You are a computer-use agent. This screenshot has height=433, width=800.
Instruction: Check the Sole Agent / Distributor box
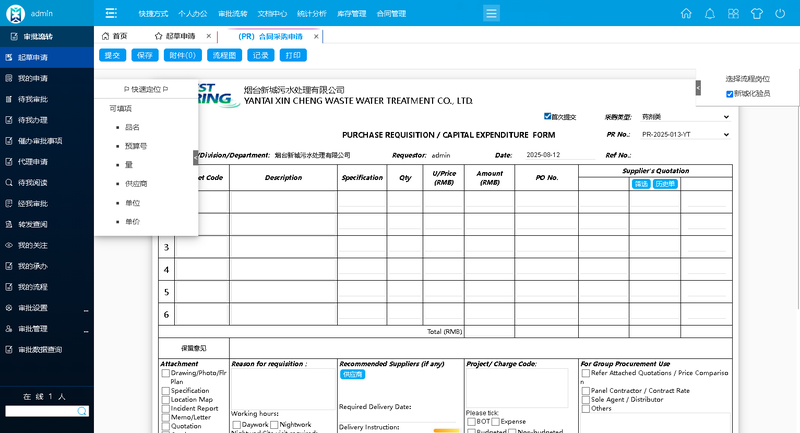(x=586, y=400)
